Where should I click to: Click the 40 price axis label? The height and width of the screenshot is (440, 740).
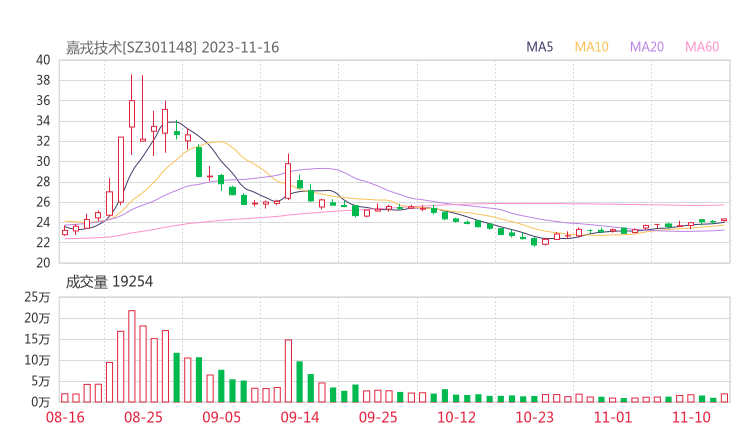pos(43,60)
